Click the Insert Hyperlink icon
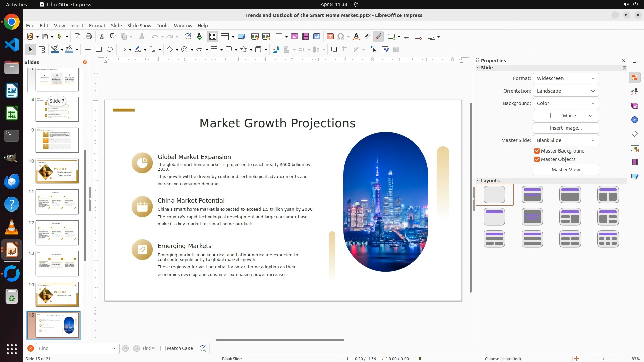Screen dimensions: 644x362 click(367, 37)
